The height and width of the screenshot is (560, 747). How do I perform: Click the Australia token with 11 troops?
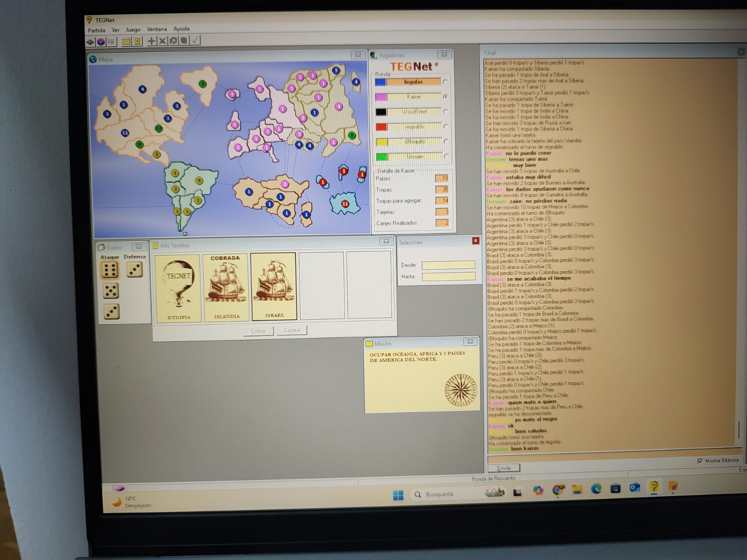pyautogui.click(x=345, y=203)
